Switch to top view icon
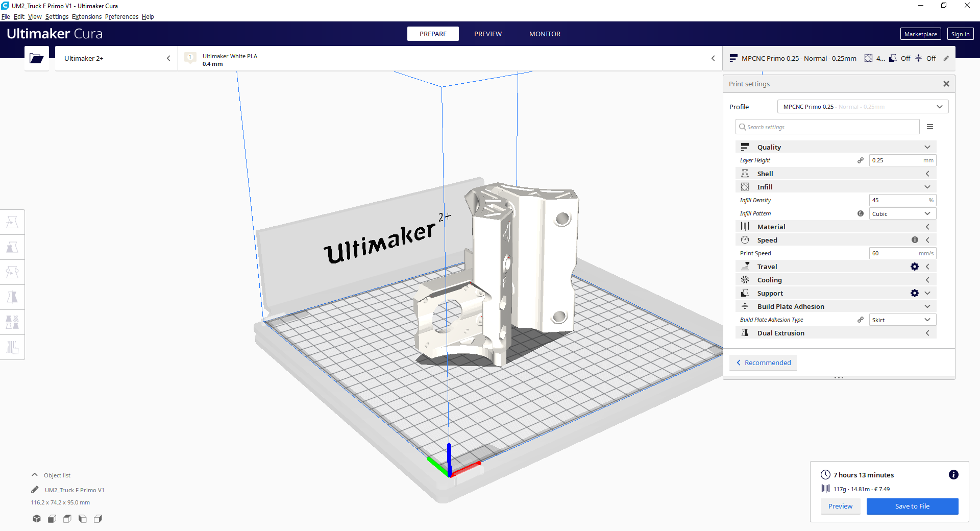 click(67, 519)
